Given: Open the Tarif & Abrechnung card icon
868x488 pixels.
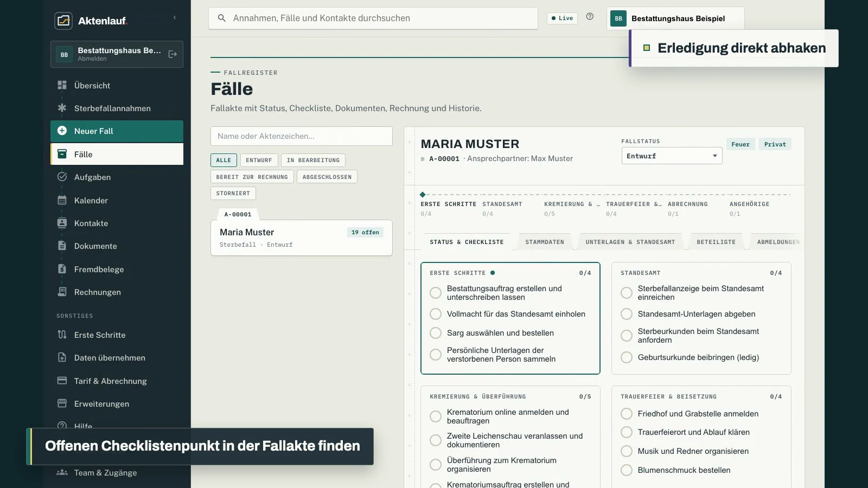Looking at the screenshot, I should coord(62,381).
